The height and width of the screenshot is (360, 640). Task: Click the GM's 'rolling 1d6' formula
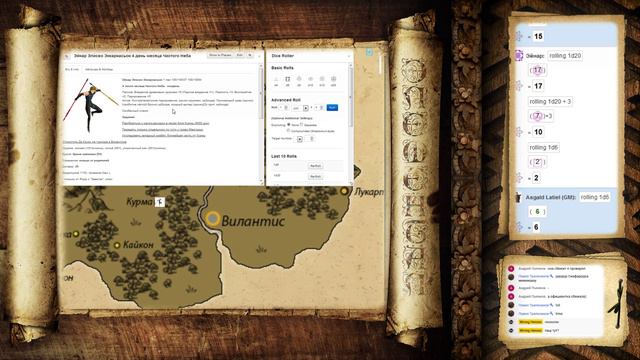coord(595,197)
